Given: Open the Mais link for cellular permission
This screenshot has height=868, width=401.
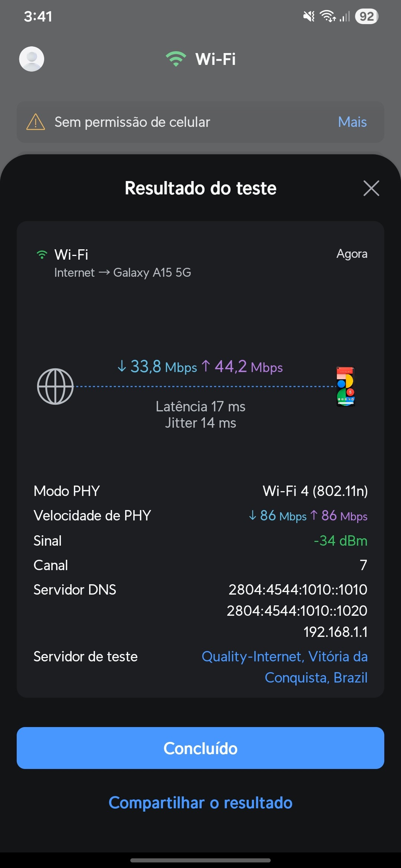Looking at the screenshot, I should (x=352, y=122).
